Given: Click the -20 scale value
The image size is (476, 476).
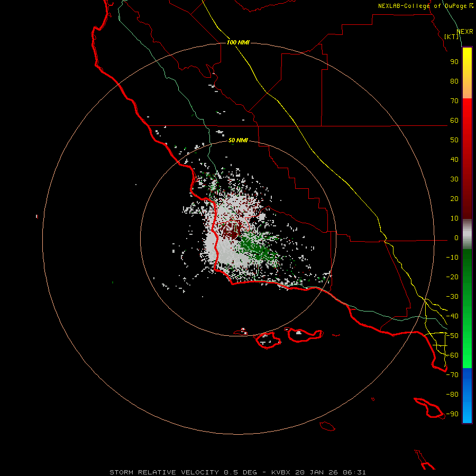Looking at the screenshot, I should point(452,277).
